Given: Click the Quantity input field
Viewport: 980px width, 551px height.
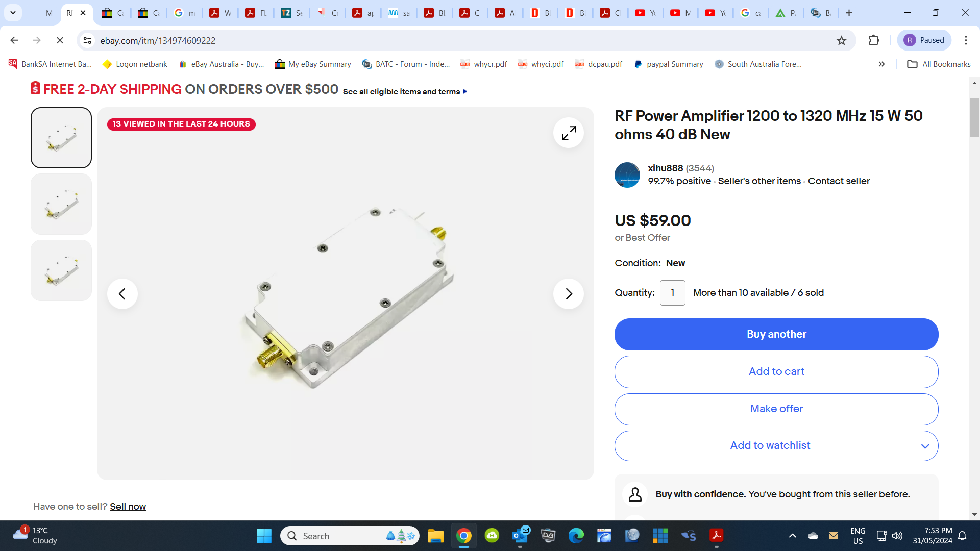Looking at the screenshot, I should tap(673, 293).
